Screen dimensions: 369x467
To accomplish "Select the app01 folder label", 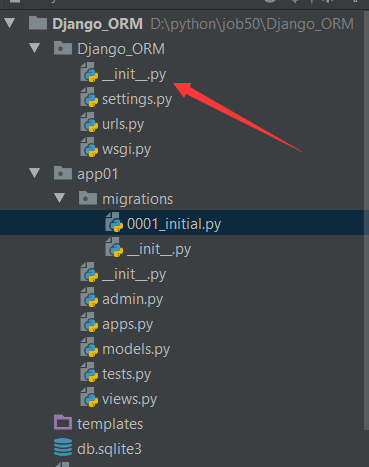I will point(98,174).
